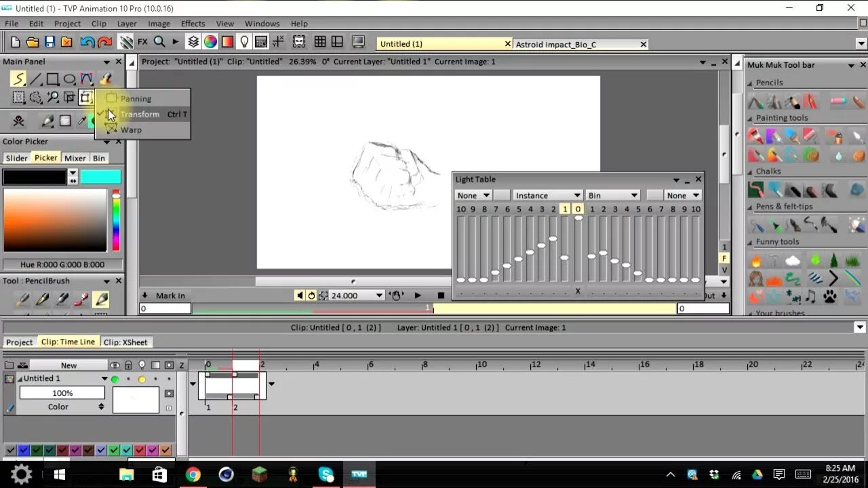Open the light bulb Light Table icon in the top toolbar

pyautogui.click(x=244, y=42)
